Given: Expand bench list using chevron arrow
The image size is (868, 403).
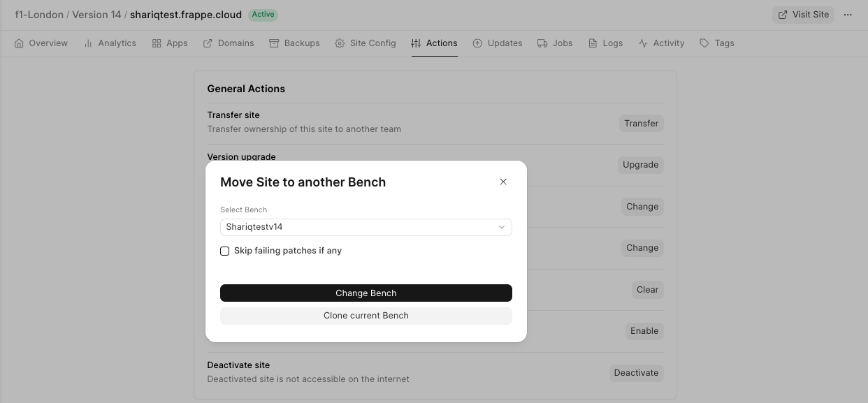Looking at the screenshot, I should [x=501, y=227].
